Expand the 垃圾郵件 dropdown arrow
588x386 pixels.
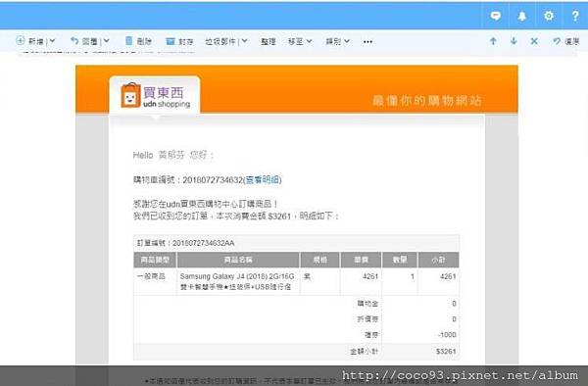pos(244,41)
